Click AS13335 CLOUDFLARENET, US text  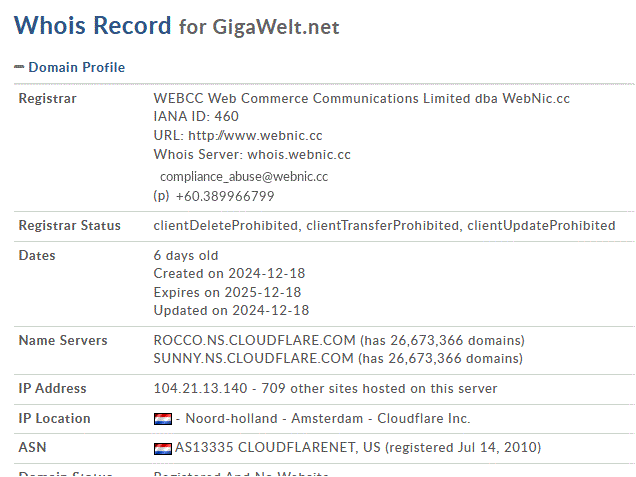point(278,447)
